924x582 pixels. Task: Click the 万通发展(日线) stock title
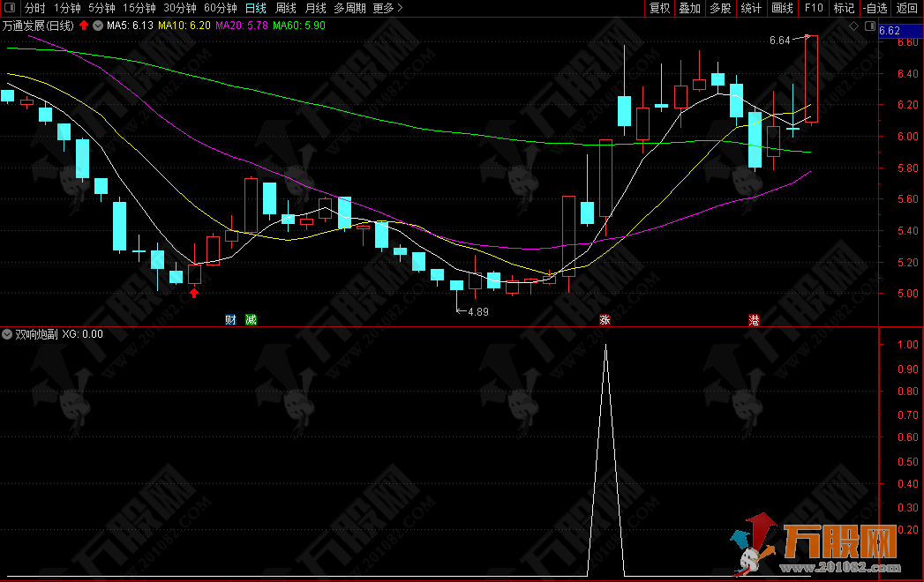38,26
